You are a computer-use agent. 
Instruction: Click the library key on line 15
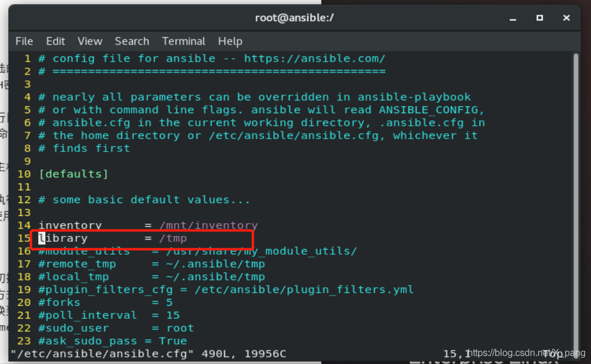coord(63,238)
